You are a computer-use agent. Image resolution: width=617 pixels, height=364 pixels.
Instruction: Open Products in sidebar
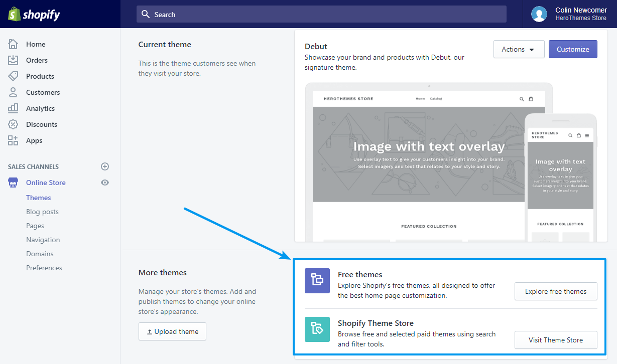point(40,76)
